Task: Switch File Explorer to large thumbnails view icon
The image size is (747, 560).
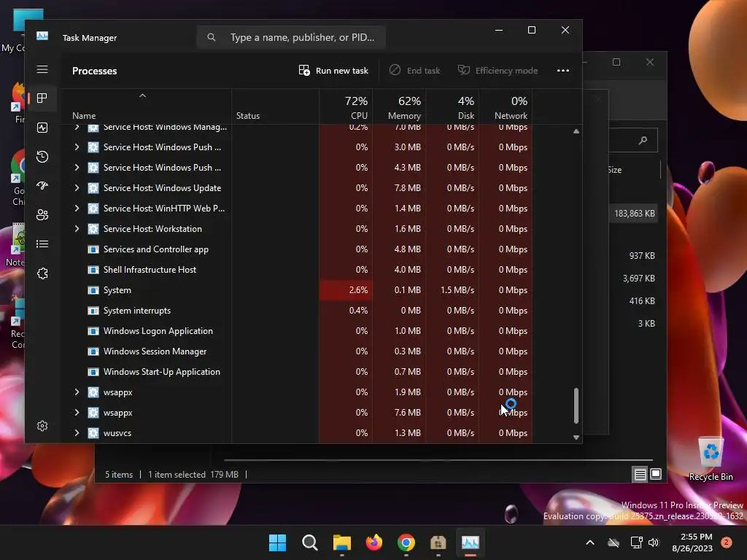Action: 656,474
